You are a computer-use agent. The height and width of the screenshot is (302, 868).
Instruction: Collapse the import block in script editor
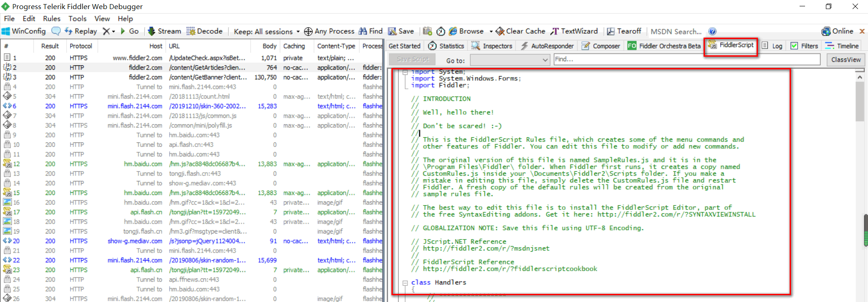click(x=405, y=72)
